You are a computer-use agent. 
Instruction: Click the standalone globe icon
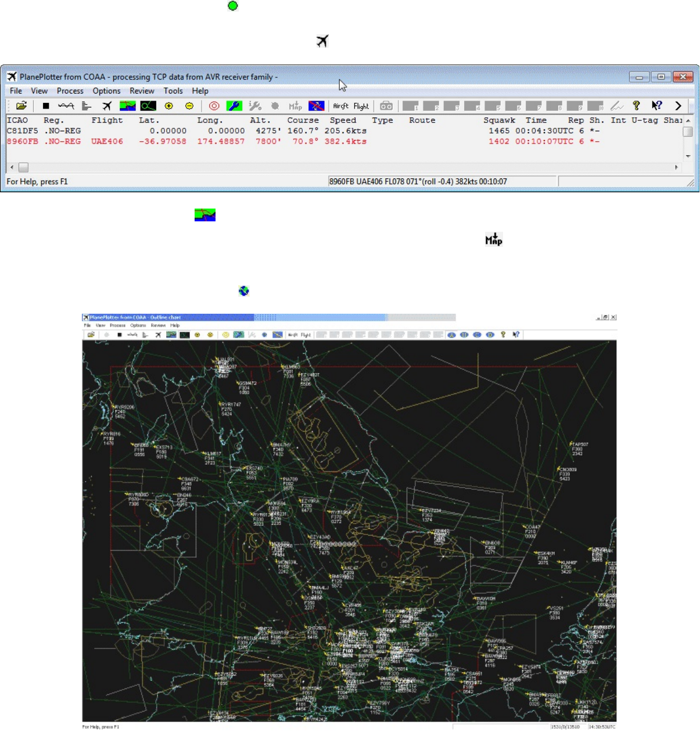pos(244,291)
